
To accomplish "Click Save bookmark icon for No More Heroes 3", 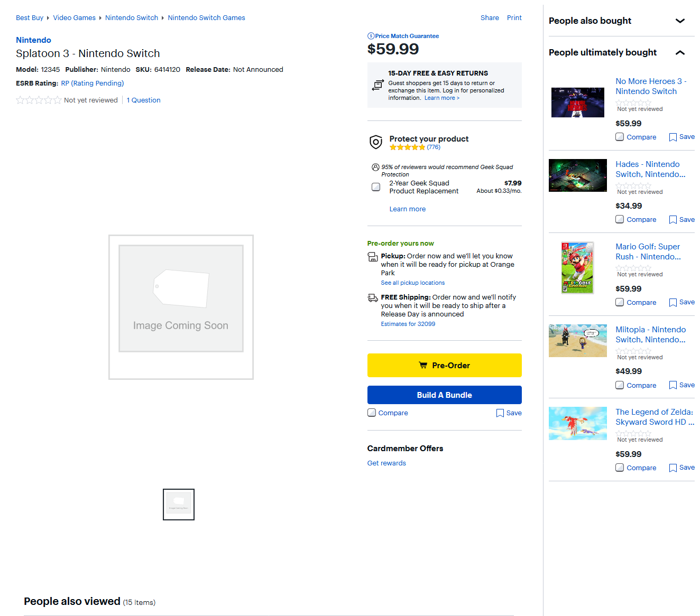I will 673,137.
